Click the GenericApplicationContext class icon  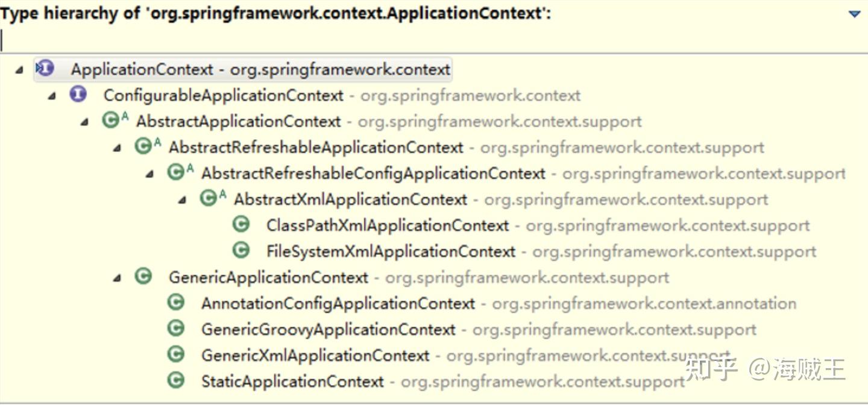143,277
